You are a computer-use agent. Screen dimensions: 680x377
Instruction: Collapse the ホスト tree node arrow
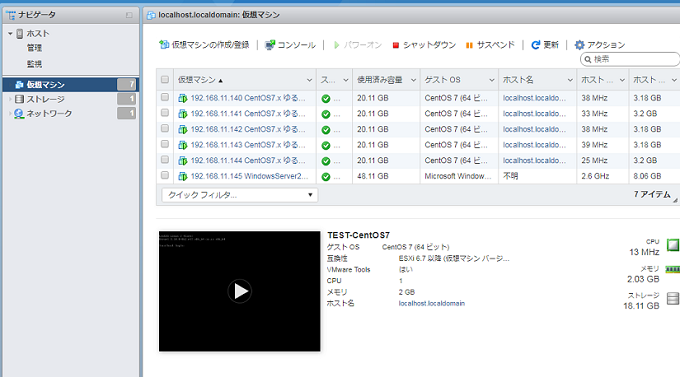(x=10, y=33)
